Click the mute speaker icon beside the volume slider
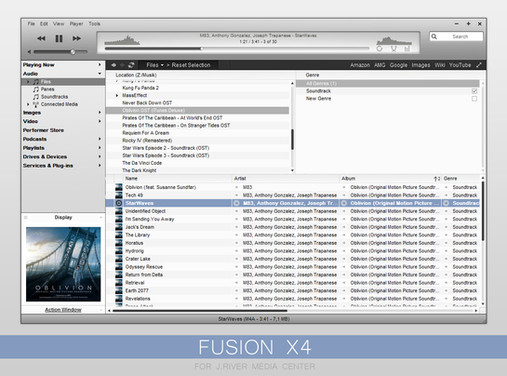507x376 pixels. pos(30,52)
